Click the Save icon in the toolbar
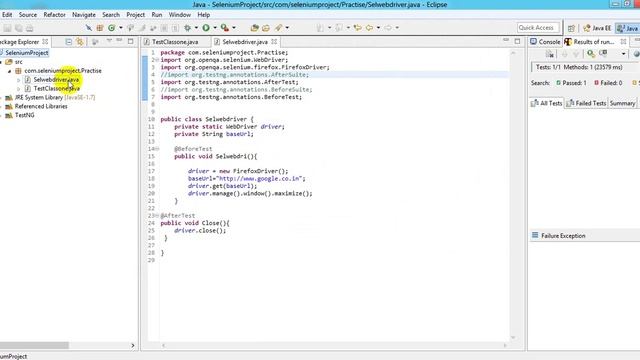The image size is (640, 360). pos(7,28)
